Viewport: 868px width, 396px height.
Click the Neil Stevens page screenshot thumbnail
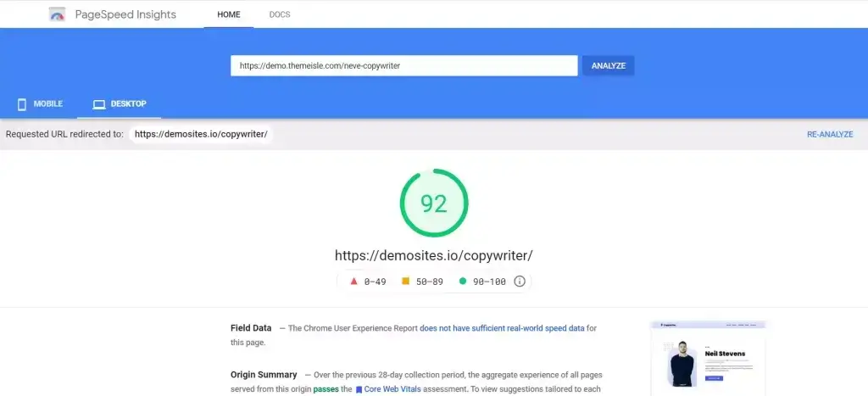[x=708, y=358]
